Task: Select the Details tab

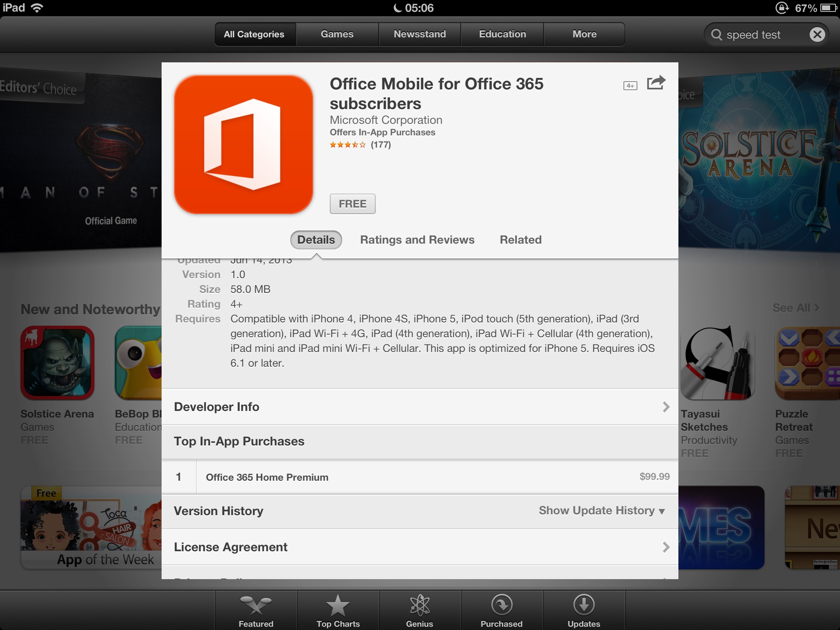Action: click(316, 240)
